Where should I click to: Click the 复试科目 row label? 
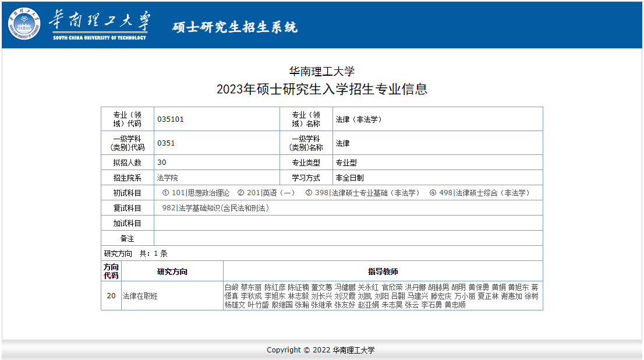(x=128, y=208)
